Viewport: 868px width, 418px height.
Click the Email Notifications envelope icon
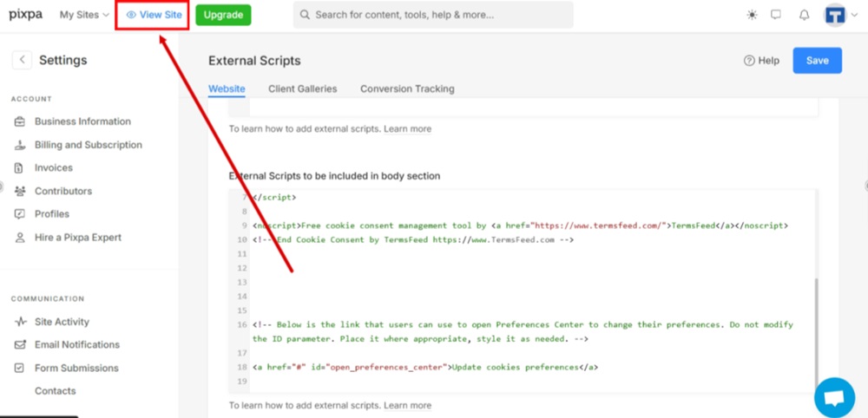20,345
